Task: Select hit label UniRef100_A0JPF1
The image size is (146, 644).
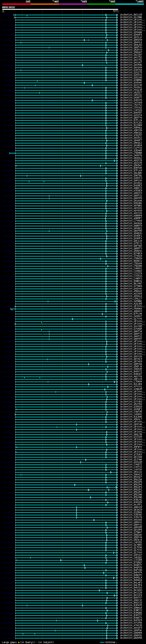Action: click(131, 505)
